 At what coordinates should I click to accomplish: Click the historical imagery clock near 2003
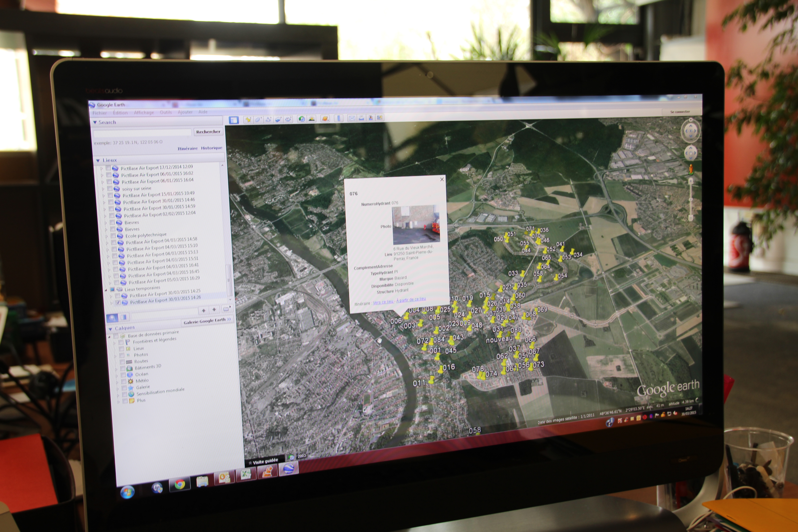tap(291, 457)
